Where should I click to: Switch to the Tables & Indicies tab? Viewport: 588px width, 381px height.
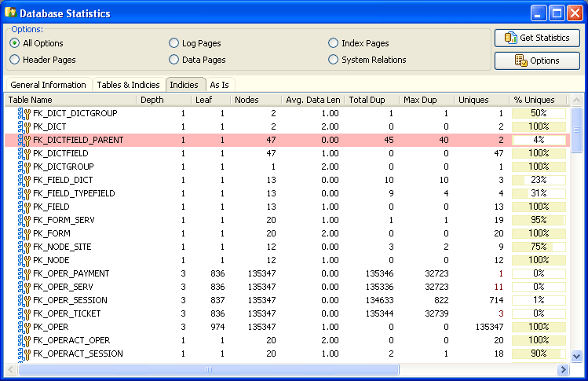(129, 85)
